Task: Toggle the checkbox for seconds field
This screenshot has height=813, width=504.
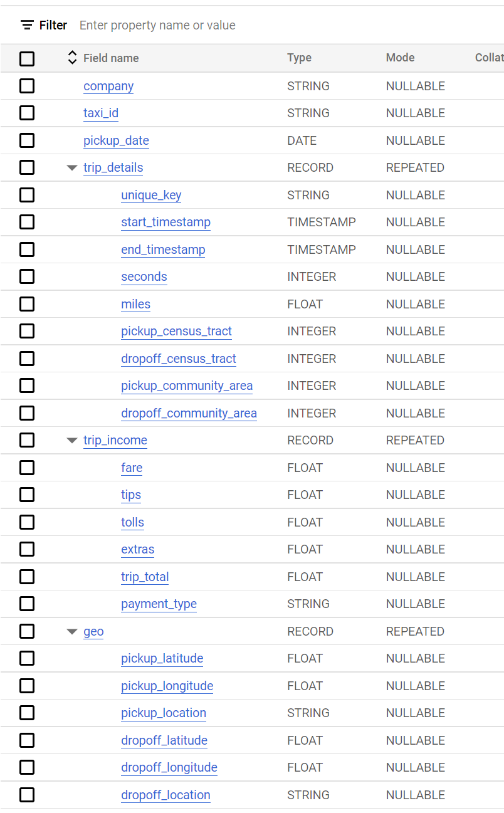Action: pyautogui.click(x=27, y=276)
